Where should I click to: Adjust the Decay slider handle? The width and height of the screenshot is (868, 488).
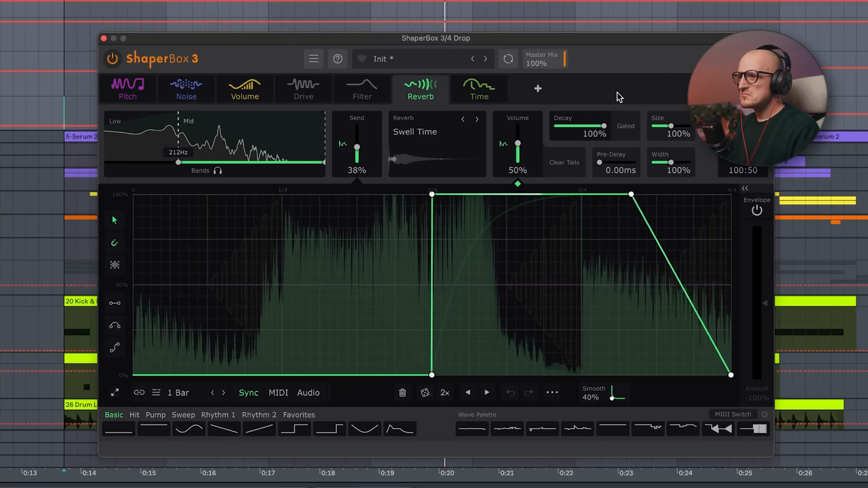click(604, 126)
